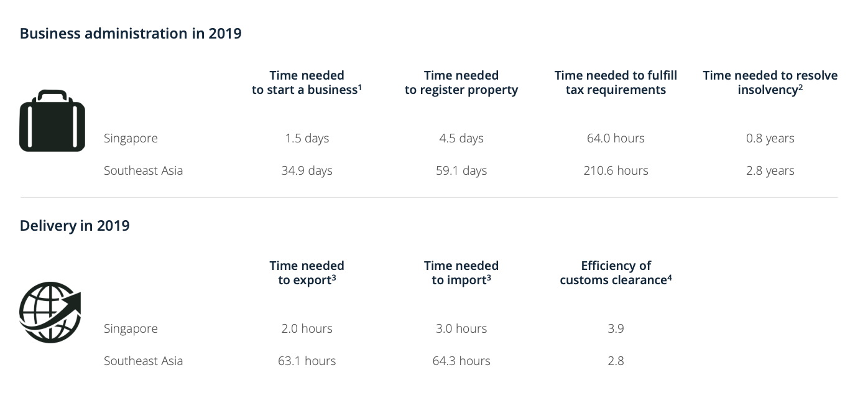Click "Efficiency of customs clearance" header
This screenshot has height=408, width=868.
point(616,273)
